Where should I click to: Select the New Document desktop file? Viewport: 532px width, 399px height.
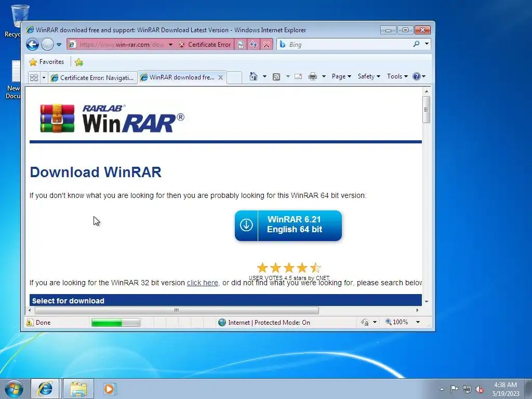pyautogui.click(x=13, y=79)
